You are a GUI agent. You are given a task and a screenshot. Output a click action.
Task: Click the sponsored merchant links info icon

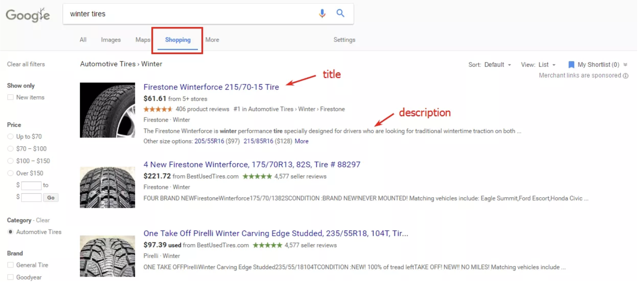click(625, 76)
